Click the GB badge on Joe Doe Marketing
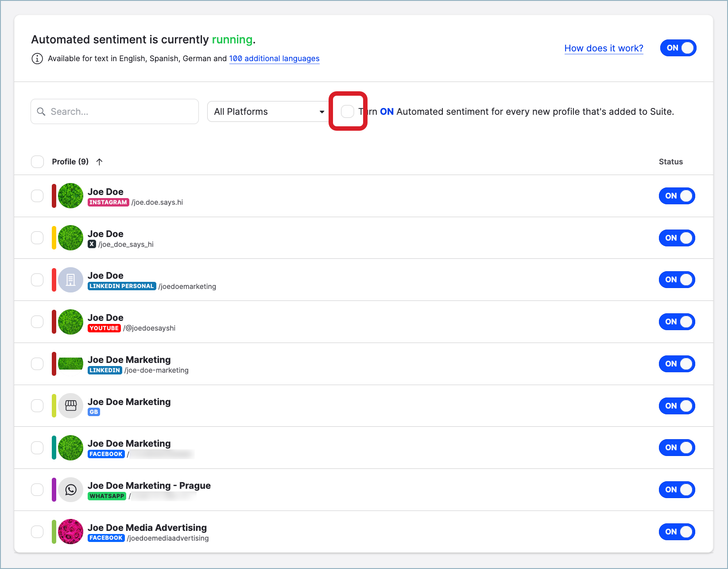The width and height of the screenshot is (728, 569). (x=93, y=412)
